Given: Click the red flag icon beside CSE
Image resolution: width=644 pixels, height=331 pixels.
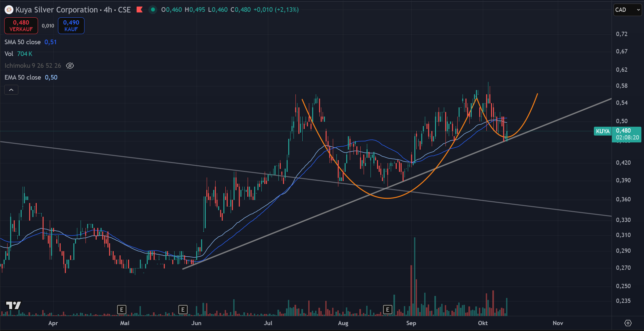Looking at the screenshot, I should point(140,9).
